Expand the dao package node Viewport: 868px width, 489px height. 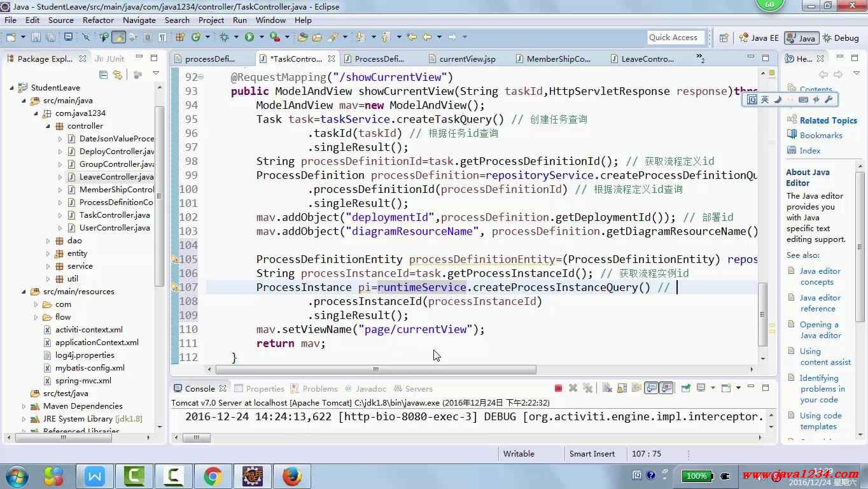coord(48,241)
